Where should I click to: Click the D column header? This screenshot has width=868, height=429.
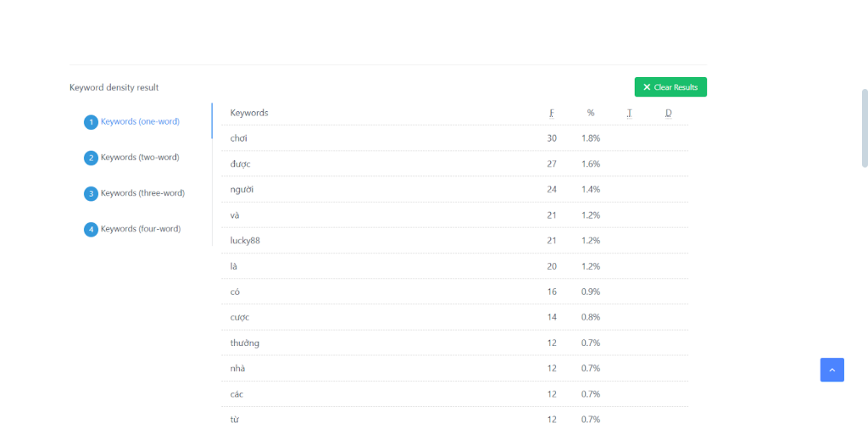click(668, 113)
